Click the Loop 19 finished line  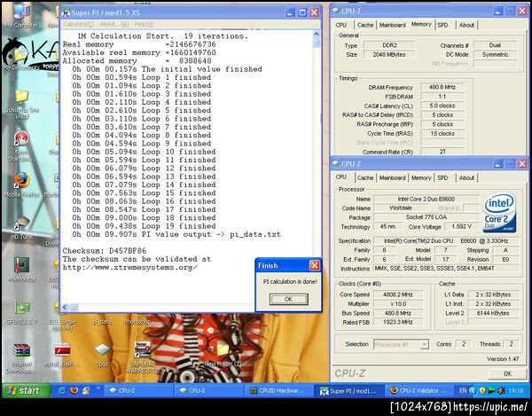[x=144, y=226]
